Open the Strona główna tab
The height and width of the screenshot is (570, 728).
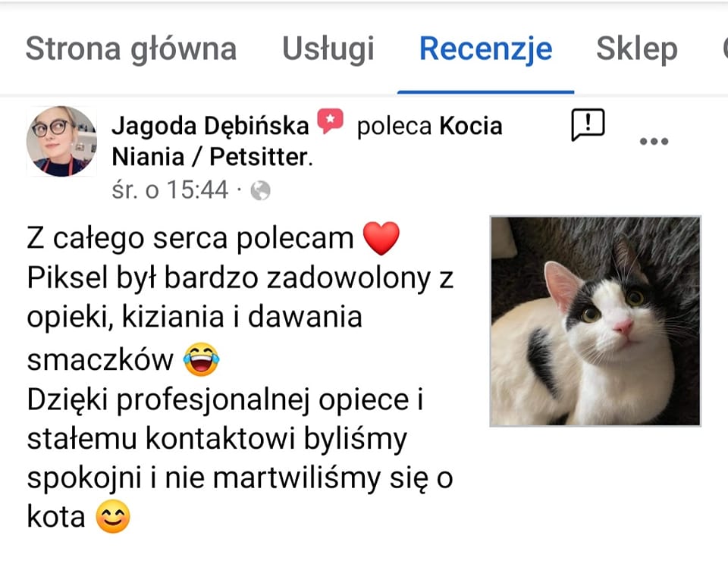[131, 49]
